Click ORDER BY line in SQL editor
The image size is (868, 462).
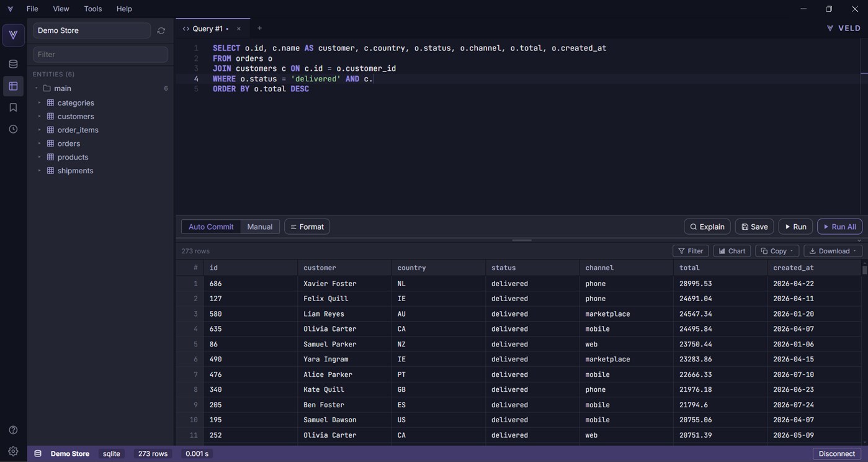click(x=261, y=89)
